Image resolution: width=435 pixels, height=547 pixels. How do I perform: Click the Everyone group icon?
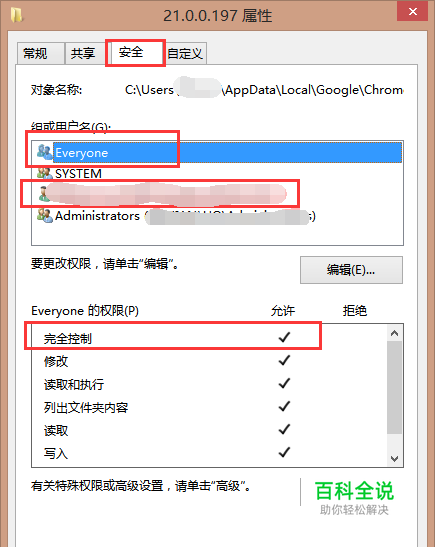44,152
